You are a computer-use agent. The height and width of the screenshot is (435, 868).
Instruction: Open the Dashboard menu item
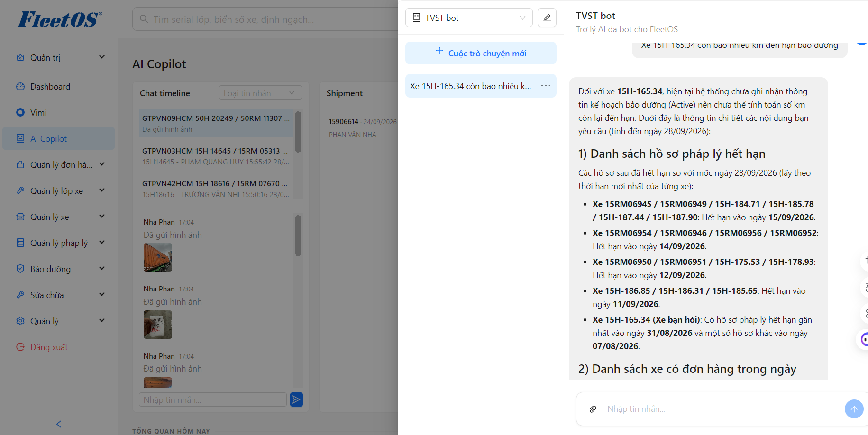59,86
